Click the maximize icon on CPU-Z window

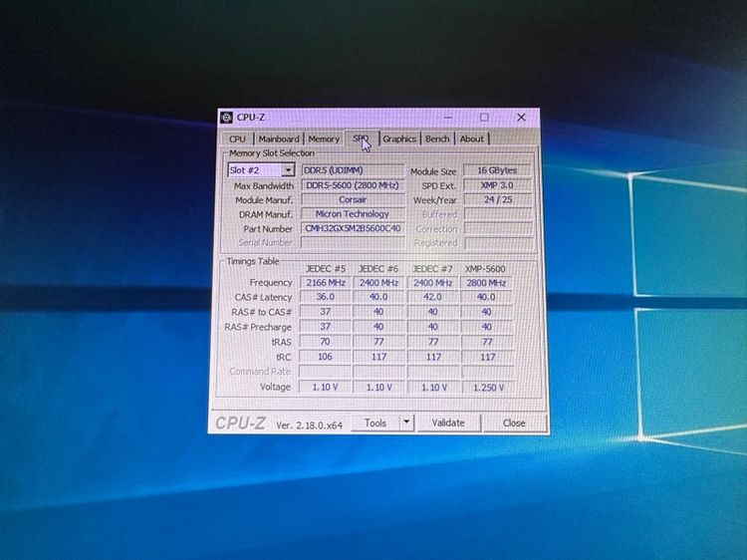coord(484,118)
